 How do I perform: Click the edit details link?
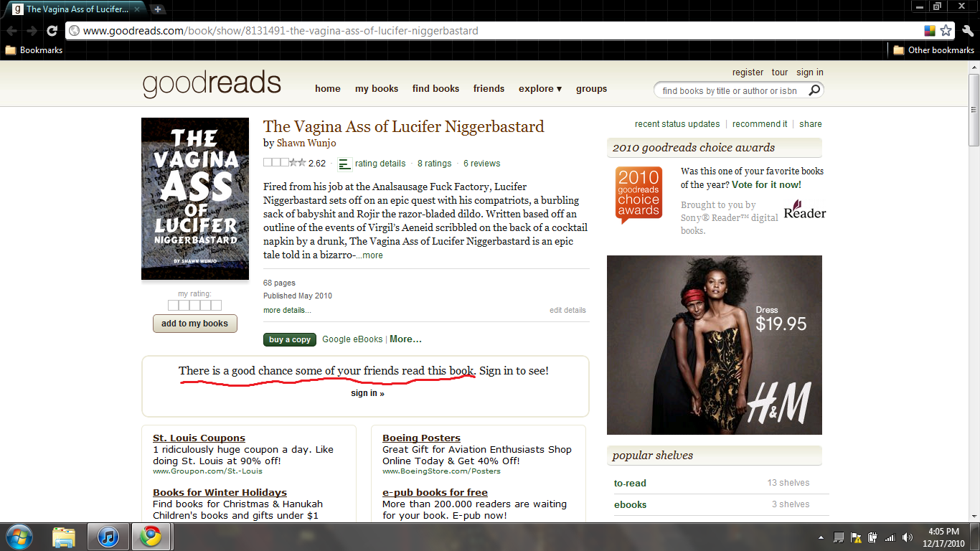tap(567, 311)
